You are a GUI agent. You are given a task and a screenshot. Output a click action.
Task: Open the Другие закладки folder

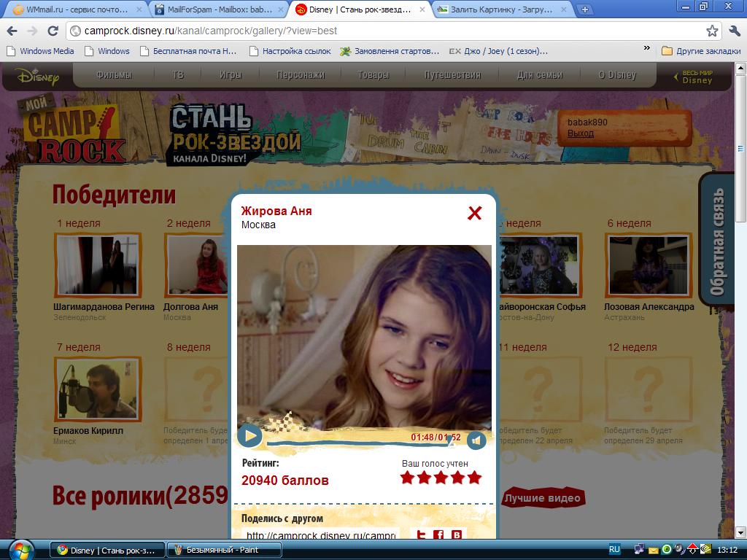701,51
